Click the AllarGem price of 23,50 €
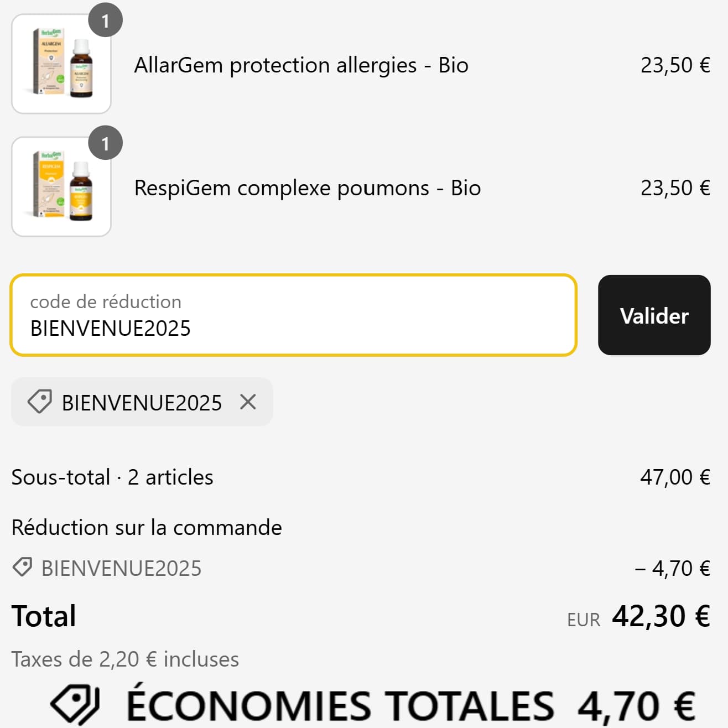The image size is (728, 728). click(x=675, y=65)
